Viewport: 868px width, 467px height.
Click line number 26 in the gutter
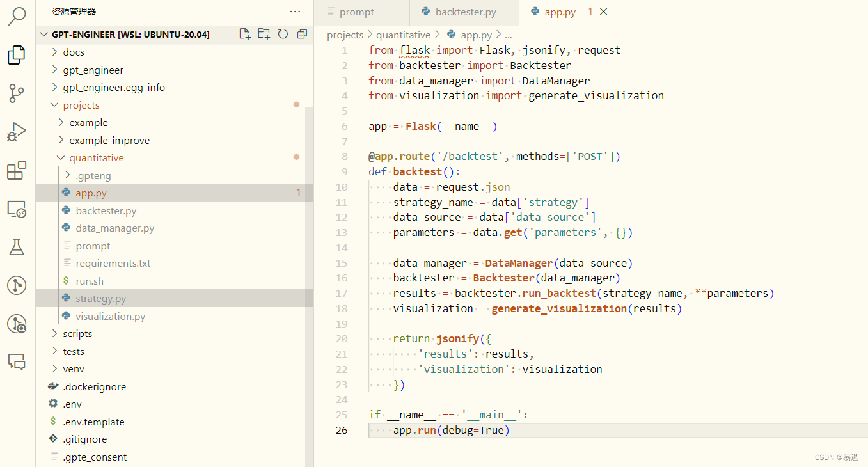(x=342, y=430)
